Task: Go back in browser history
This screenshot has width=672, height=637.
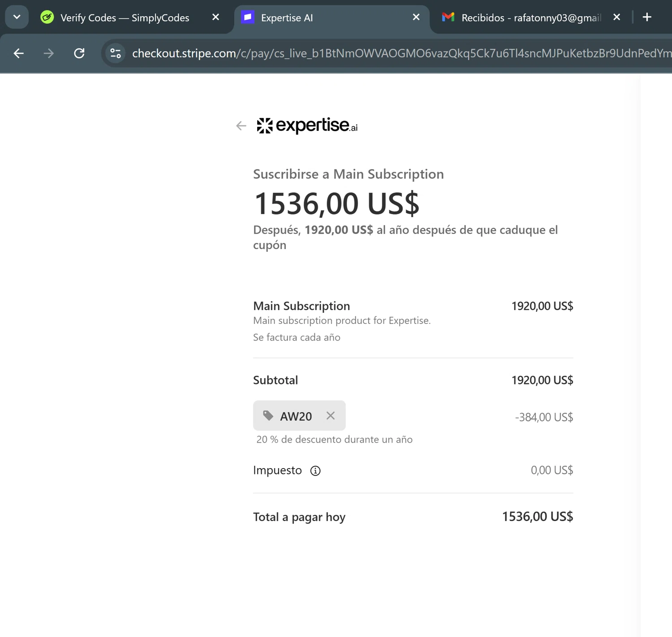Action: point(19,53)
